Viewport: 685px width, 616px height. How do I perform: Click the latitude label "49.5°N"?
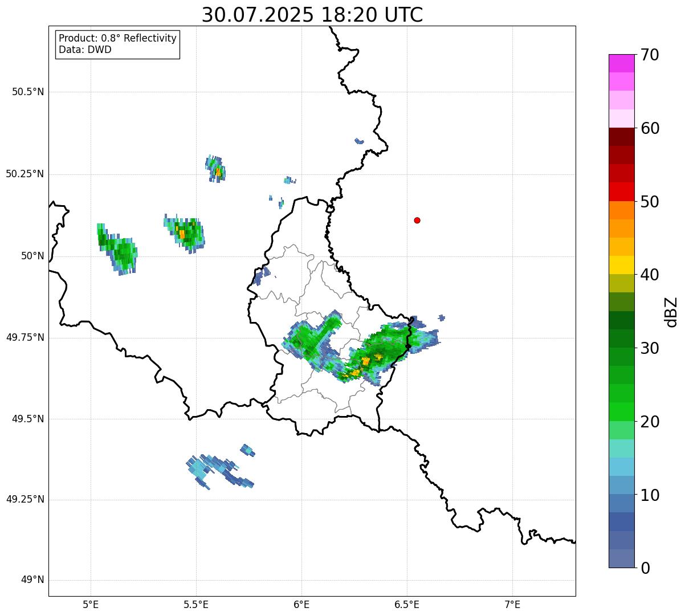point(27,419)
